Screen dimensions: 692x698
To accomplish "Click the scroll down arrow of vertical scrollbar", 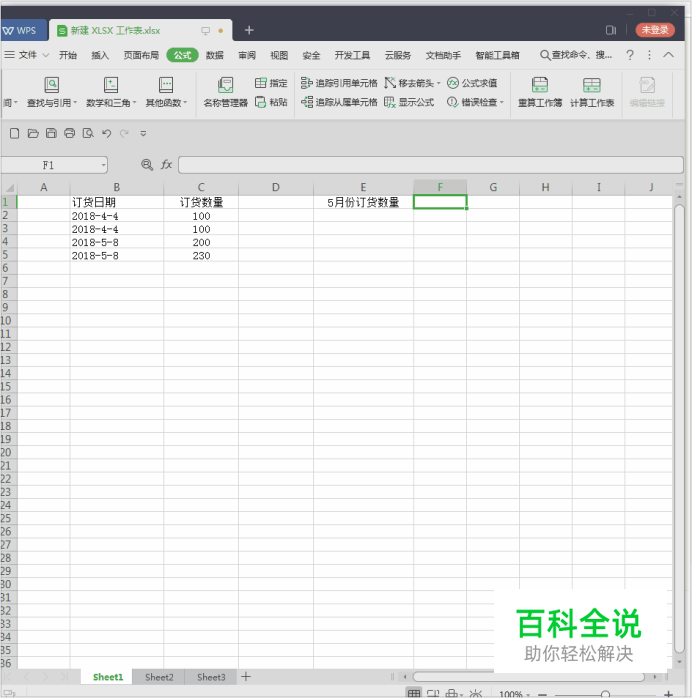I will pos(679,662).
